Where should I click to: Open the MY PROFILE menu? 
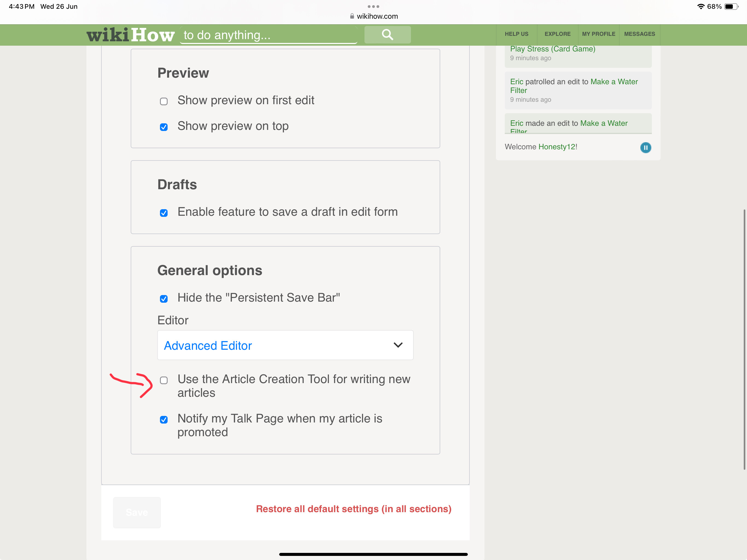point(599,34)
